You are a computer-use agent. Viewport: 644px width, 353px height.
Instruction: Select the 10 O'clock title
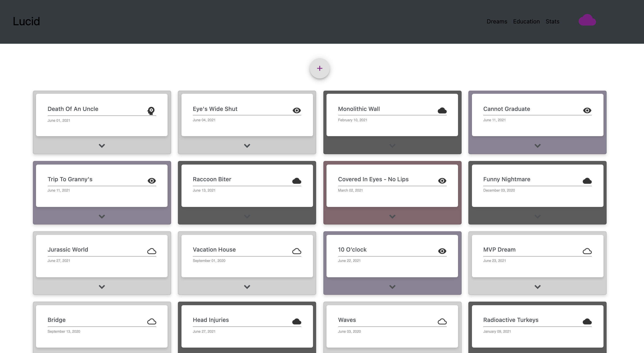pos(352,250)
